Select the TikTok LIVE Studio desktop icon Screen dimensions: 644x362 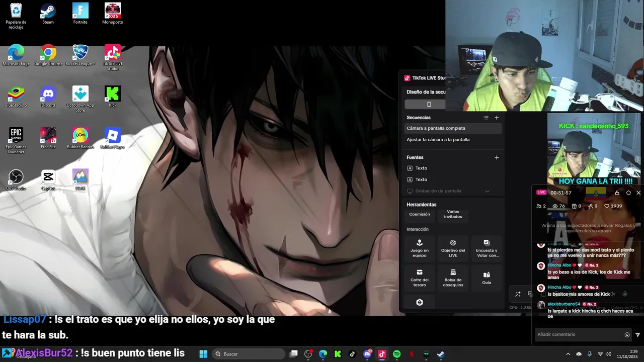(113, 57)
